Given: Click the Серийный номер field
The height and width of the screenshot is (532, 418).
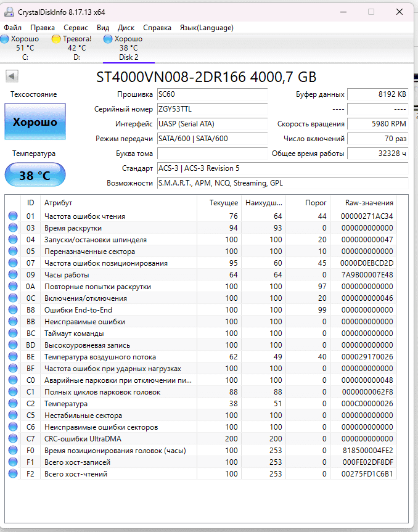Looking at the screenshot, I should pos(212,109).
